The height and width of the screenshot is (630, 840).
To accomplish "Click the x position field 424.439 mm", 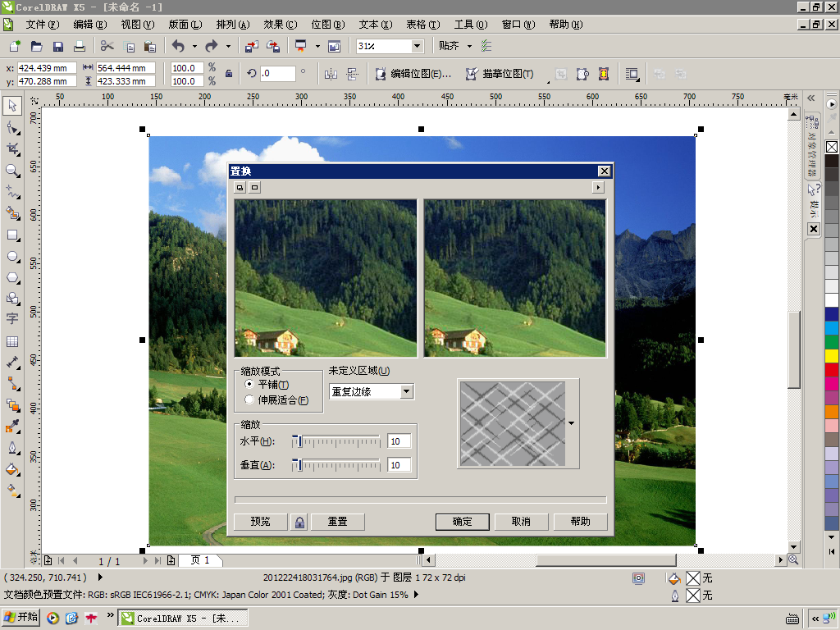I will click(x=47, y=68).
